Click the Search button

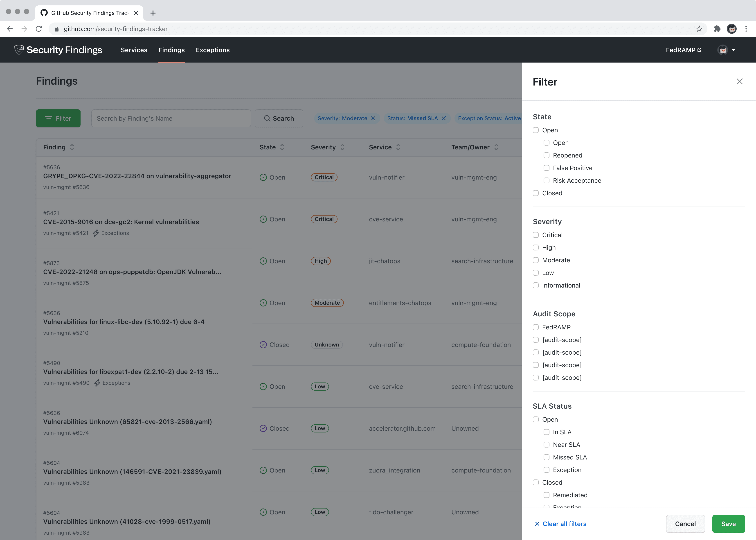point(279,118)
